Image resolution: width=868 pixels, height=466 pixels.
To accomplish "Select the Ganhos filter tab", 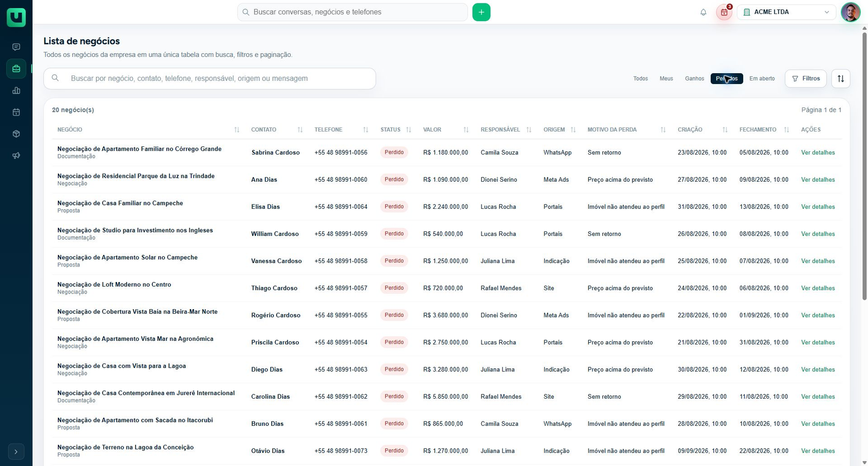I will 694,79.
